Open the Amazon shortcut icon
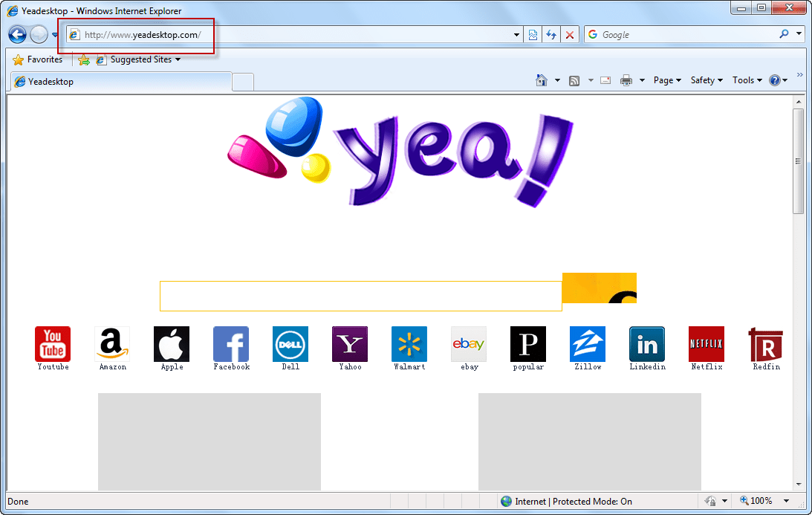This screenshot has width=812, height=515. point(112,344)
